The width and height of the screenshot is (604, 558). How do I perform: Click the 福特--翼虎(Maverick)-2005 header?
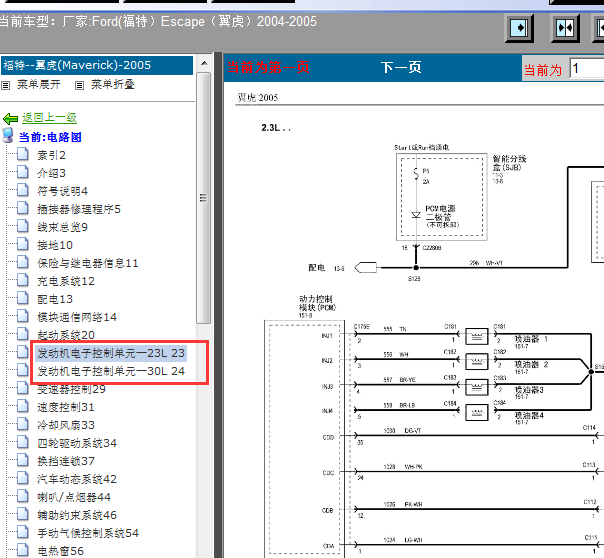click(97, 65)
